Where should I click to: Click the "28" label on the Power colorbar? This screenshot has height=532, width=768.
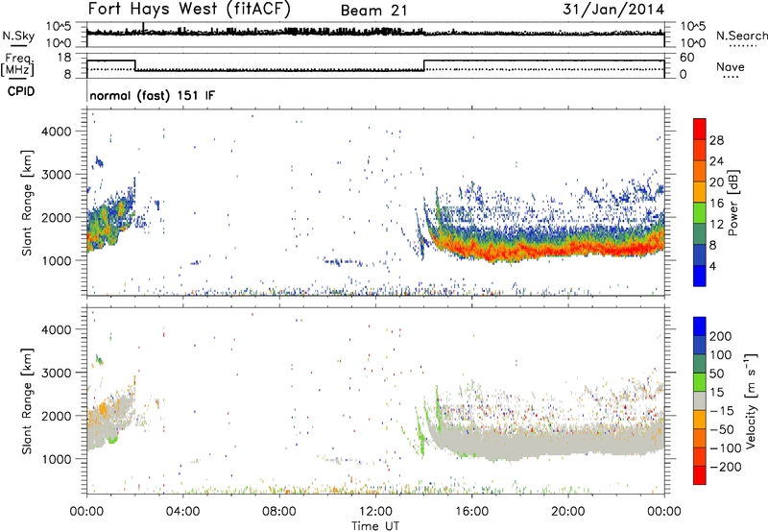click(716, 140)
